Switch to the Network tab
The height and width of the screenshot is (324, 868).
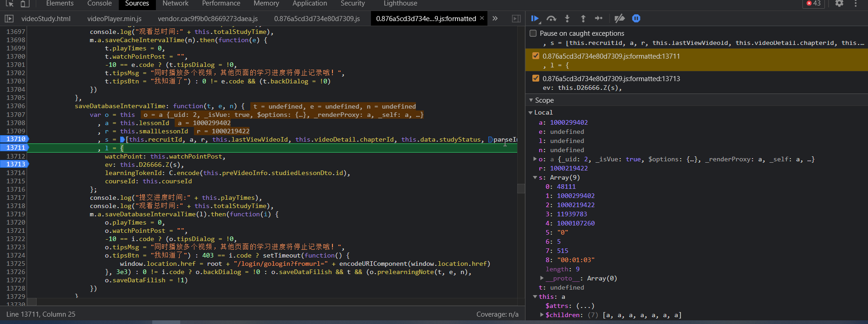click(x=175, y=4)
